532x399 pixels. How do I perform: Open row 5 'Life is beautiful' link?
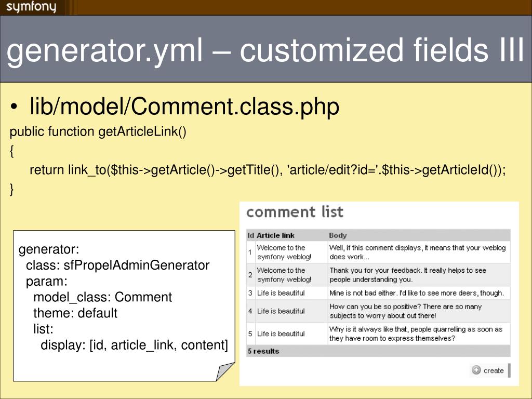pyautogui.click(x=281, y=334)
